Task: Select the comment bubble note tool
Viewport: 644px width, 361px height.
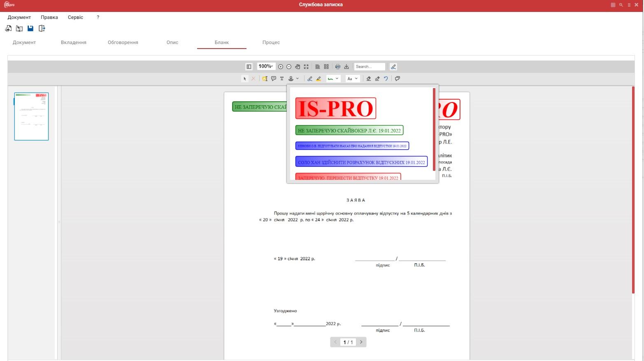Action: coord(274,79)
